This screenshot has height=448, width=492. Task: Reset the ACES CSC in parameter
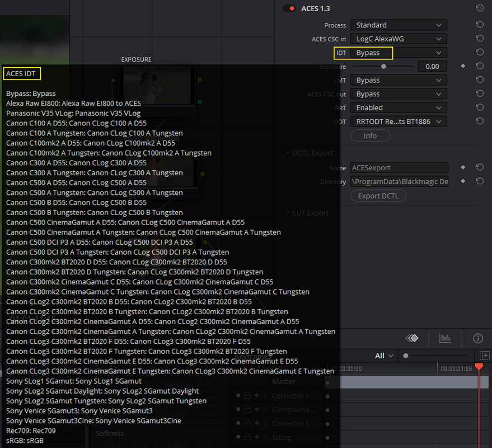pos(480,39)
